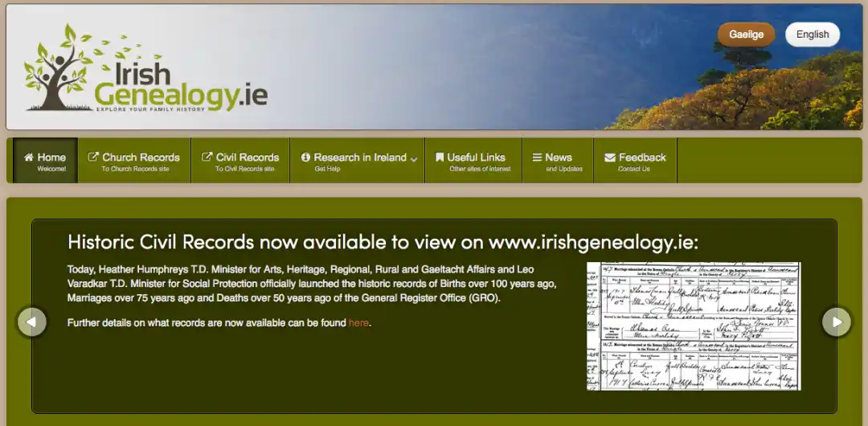Click the 'Historic Civil Records now available' heading
This screenshot has width=868, height=426.
tap(383, 242)
